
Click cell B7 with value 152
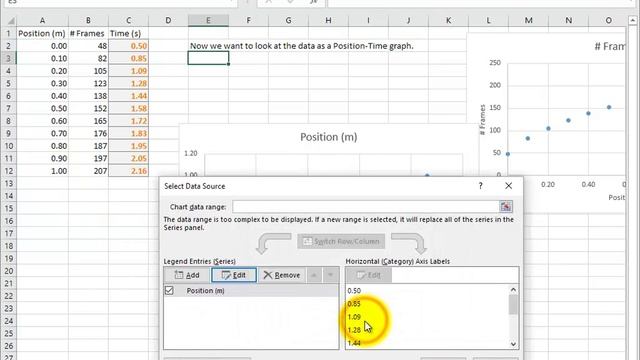pyautogui.click(x=88, y=109)
